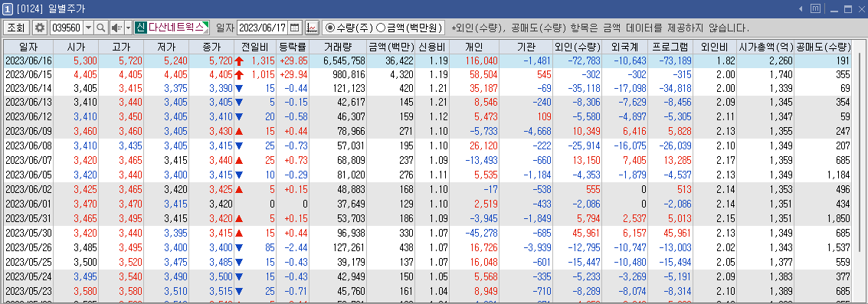Viewport: 868px width, 304px height.
Task: Edit the date field 2023/06/17
Action: pyautogui.click(x=262, y=27)
